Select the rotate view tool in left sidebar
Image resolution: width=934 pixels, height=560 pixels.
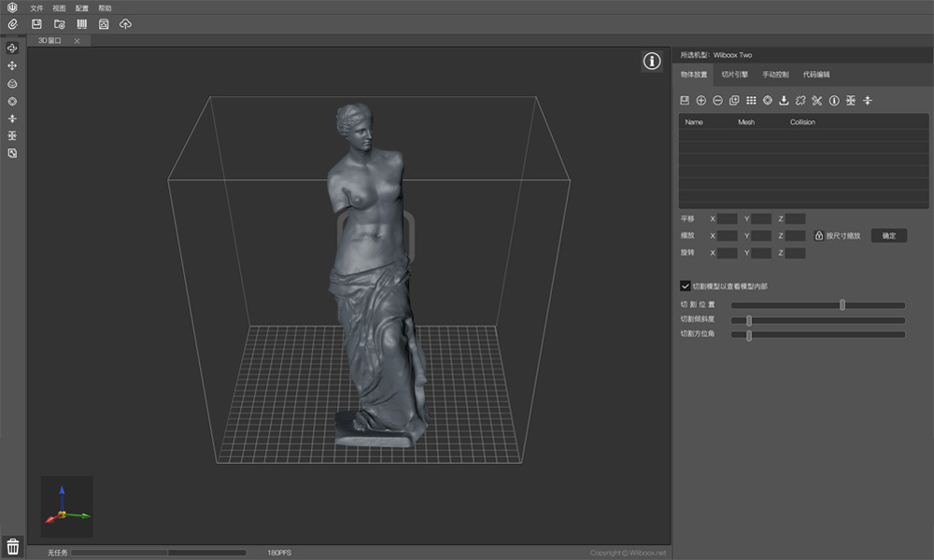[12, 49]
